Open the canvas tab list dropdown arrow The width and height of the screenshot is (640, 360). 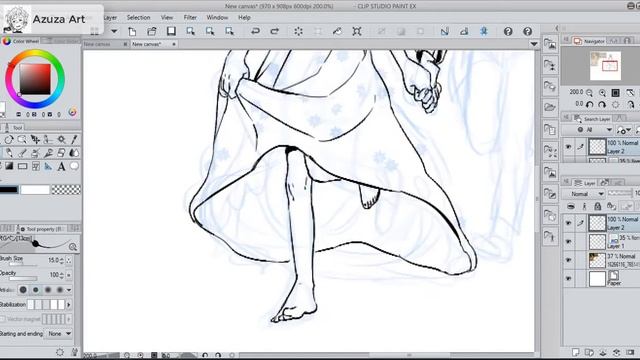tap(534, 44)
